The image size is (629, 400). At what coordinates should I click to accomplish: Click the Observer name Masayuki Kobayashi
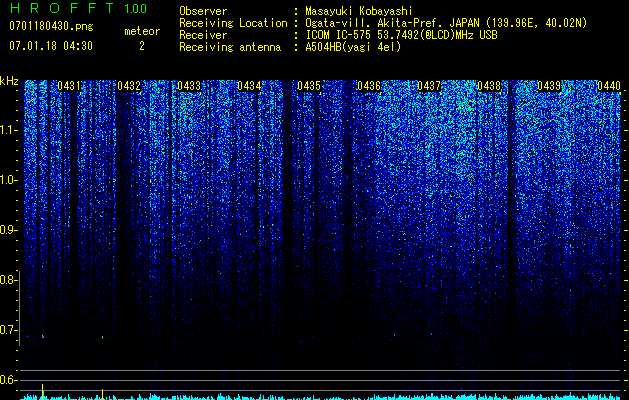[358, 11]
